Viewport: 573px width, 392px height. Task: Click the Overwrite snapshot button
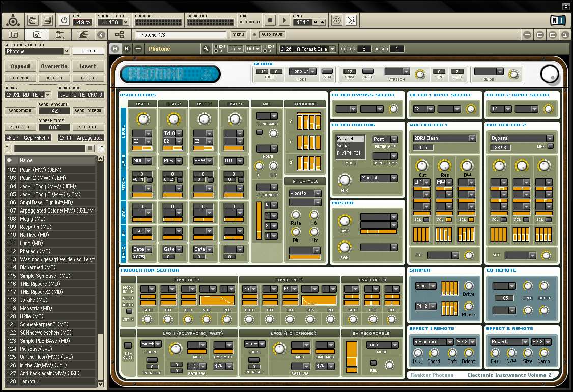(54, 66)
